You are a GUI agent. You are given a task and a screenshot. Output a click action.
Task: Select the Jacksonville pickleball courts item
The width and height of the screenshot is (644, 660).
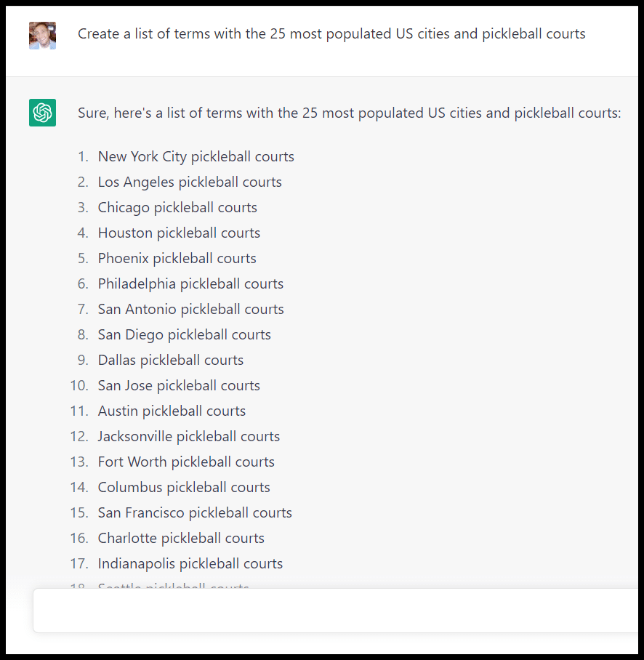point(188,437)
